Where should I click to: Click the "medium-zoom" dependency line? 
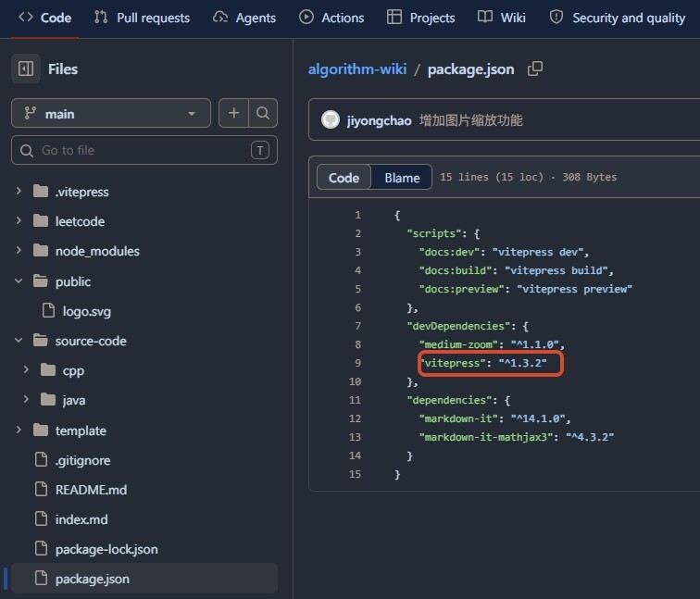point(492,344)
